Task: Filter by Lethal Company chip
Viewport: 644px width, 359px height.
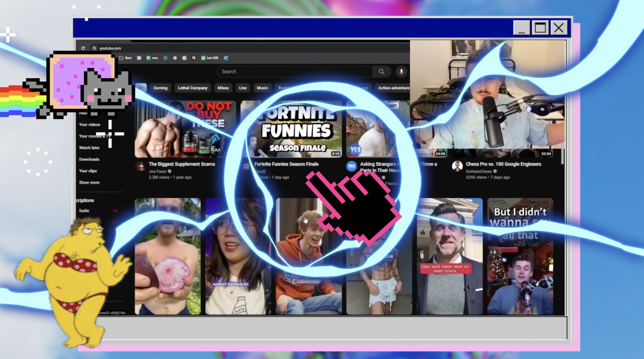Action: [193, 88]
